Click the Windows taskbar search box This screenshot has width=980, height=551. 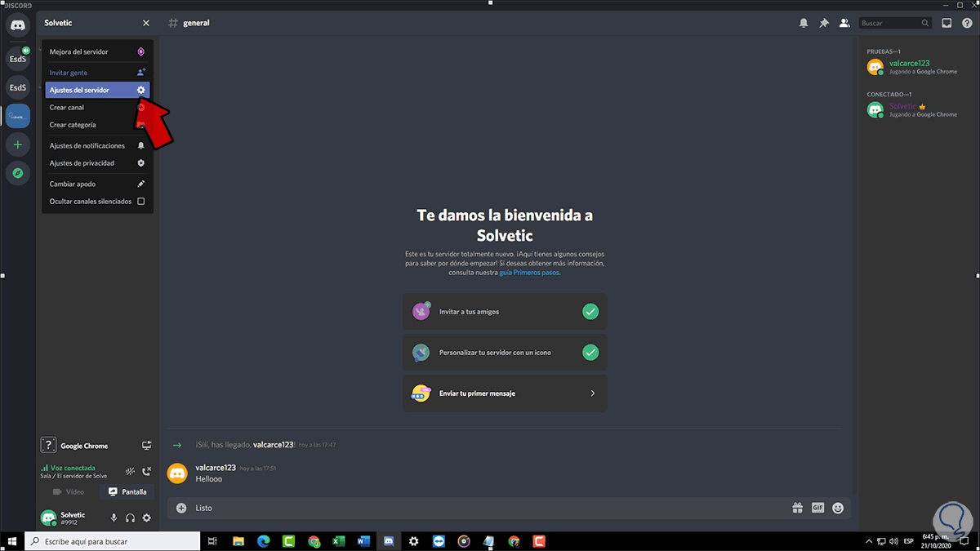(x=113, y=540)
